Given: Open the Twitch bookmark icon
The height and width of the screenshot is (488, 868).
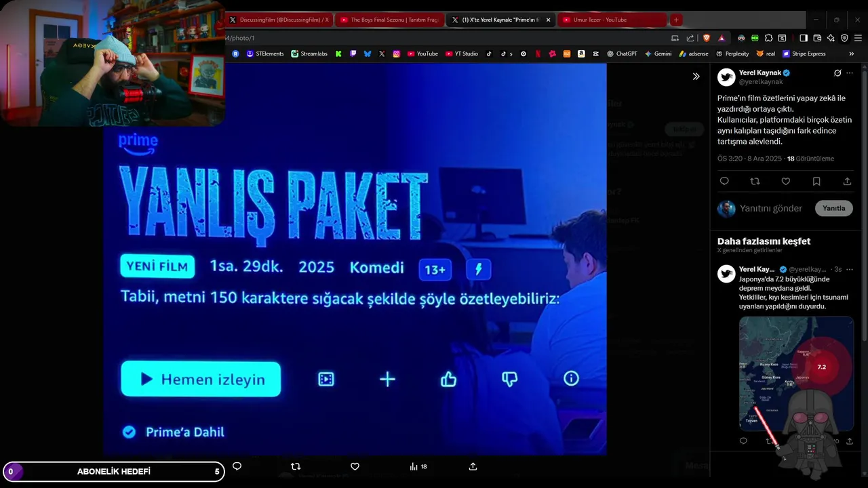Looking at the screenshot, I should (x=353, y=54).
